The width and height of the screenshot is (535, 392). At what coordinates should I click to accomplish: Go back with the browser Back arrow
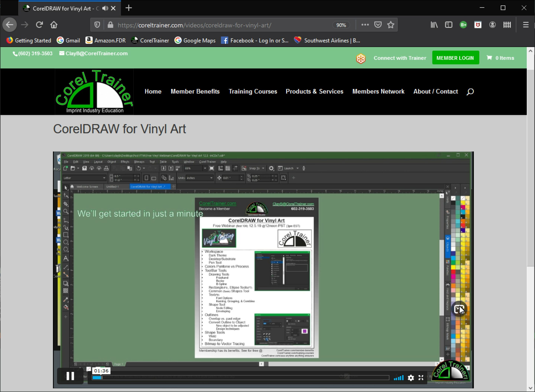pos(10,25)
